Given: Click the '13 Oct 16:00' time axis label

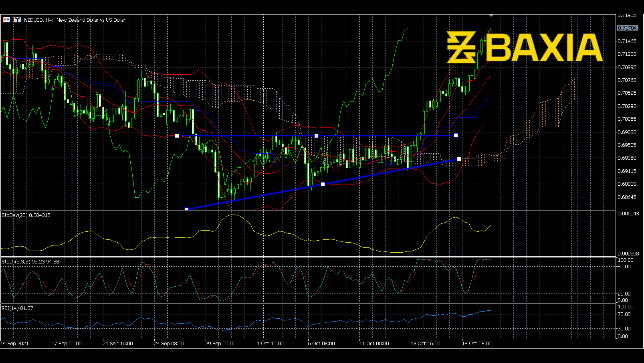Looking at the screenshot, I should pyautogui.click(x=425, y=343).
